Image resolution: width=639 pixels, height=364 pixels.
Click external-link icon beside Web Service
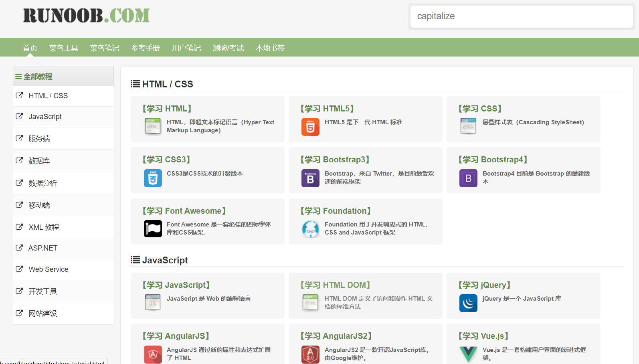(19, 269)
